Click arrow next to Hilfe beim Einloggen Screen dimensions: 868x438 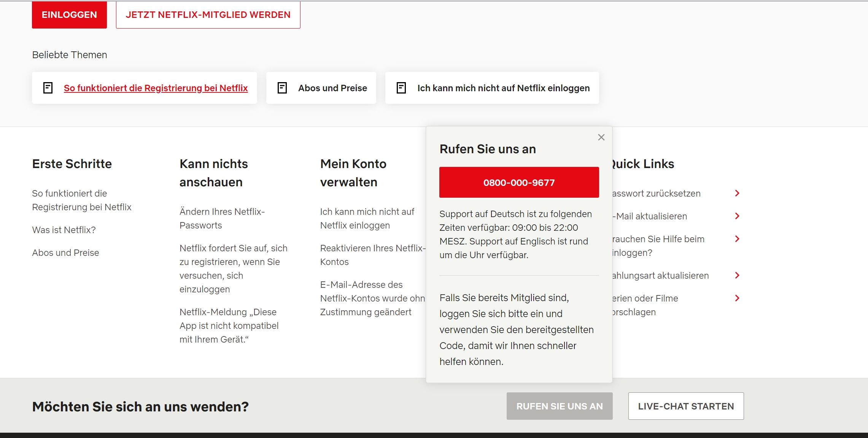point(737,239)
